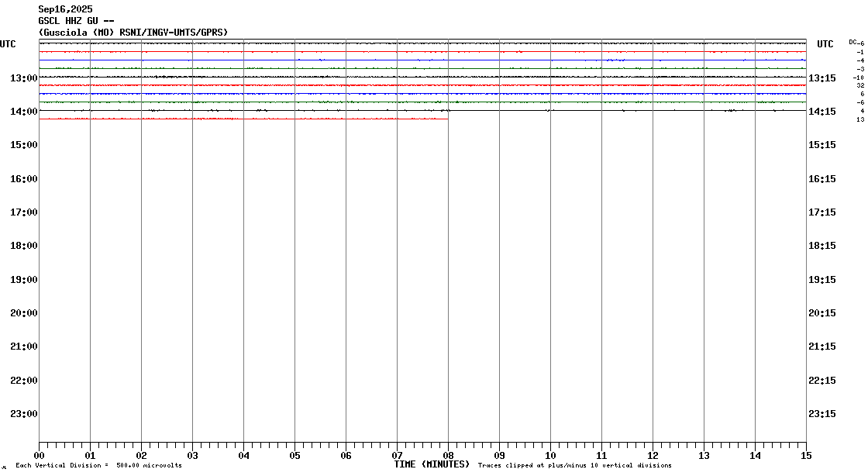Screen dimensions: 868x476
Task: Click the 23:00 hour label
Action: tap(24, 413)
